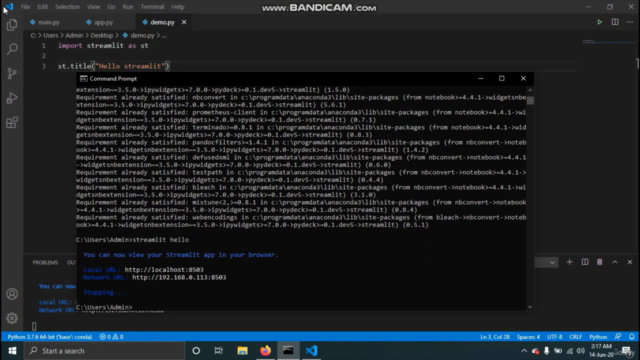Screen dimensions: 640x360
Task: Open the Search view in activity bar
Action: tap(12, 49)
